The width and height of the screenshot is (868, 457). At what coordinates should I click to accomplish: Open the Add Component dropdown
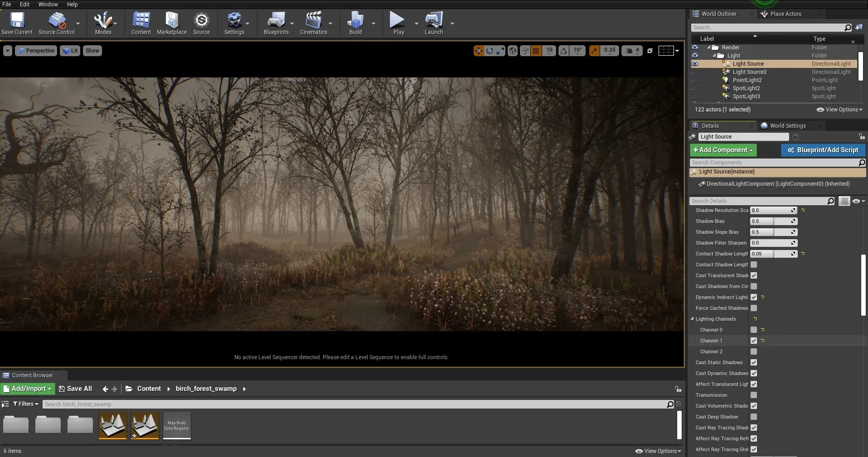click(x=723, y=150)
